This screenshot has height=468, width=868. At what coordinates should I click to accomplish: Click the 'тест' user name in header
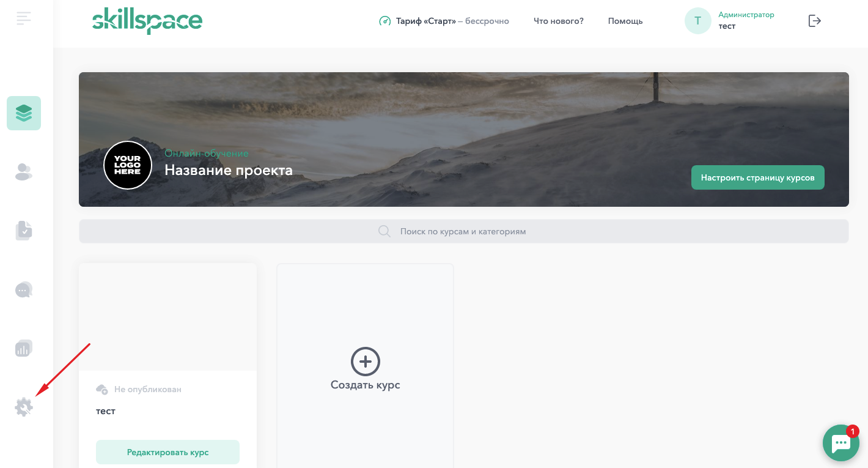[727, 26]
